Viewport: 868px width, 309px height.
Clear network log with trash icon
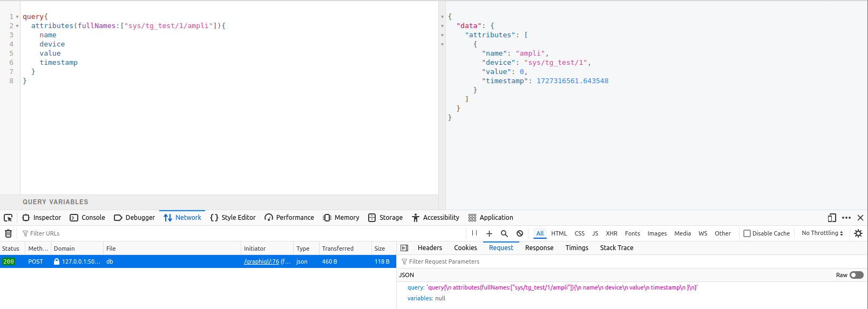[8, 233]
